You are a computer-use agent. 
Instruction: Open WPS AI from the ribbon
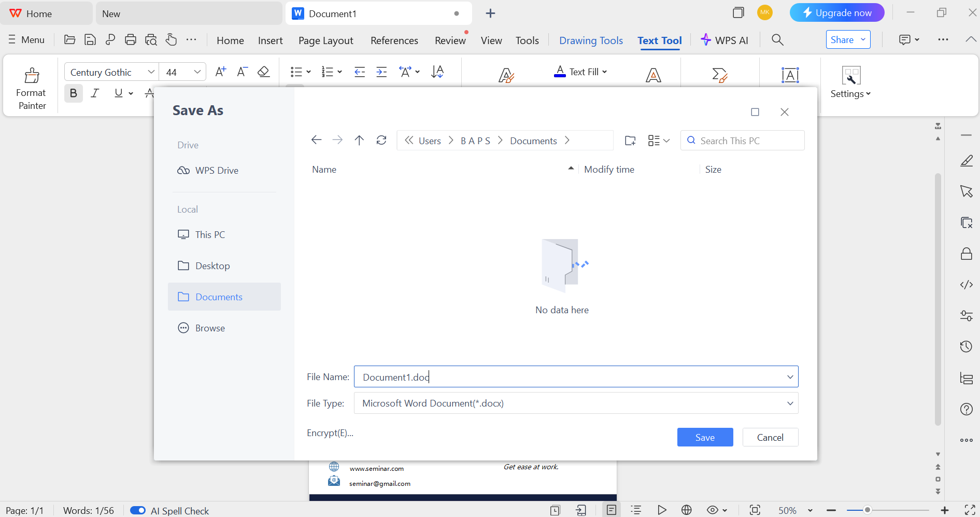(725, 40)
